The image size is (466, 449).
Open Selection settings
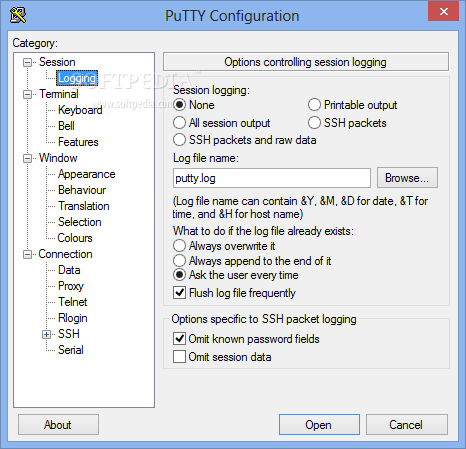[79, 222]
